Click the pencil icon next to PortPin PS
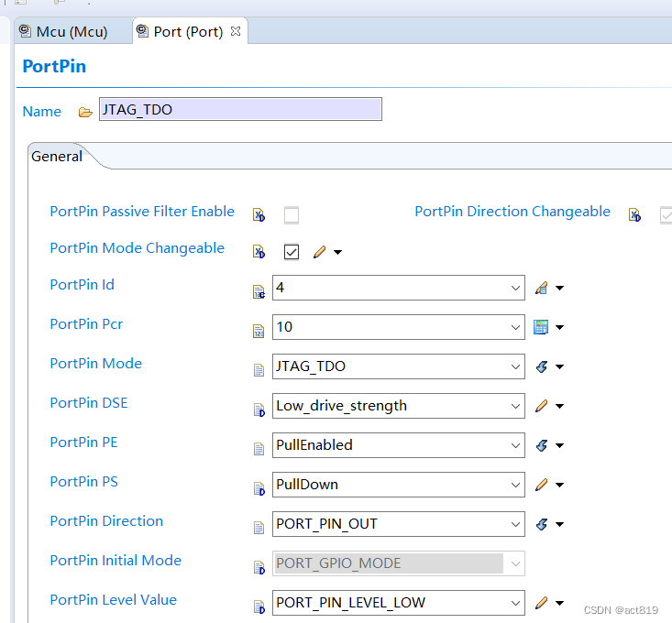The width and height of the screenshot is (672, 623). pyautogui.click(x=541, y=485)
